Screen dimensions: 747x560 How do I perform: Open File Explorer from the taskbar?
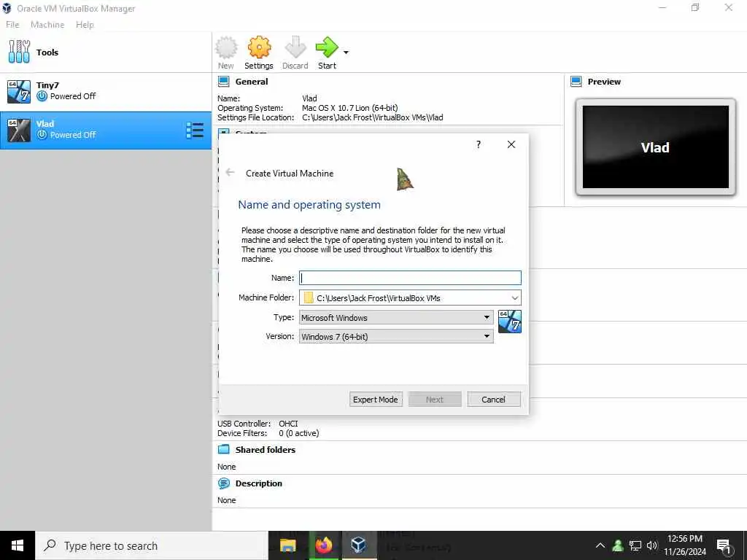tap(287, 545)
